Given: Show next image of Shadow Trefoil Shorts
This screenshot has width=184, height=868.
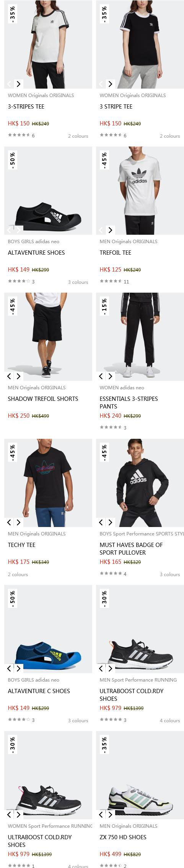Looking at the screenshot, I should pyautogui.click(x=18, y=376).
